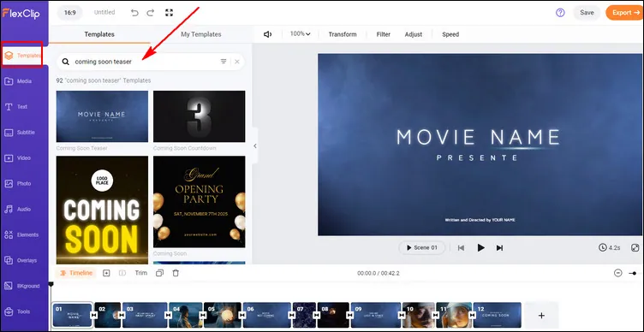Select the Grand Opening Party template thumbnail
Viewport: 644px width, 332px height.
point(200,202)
